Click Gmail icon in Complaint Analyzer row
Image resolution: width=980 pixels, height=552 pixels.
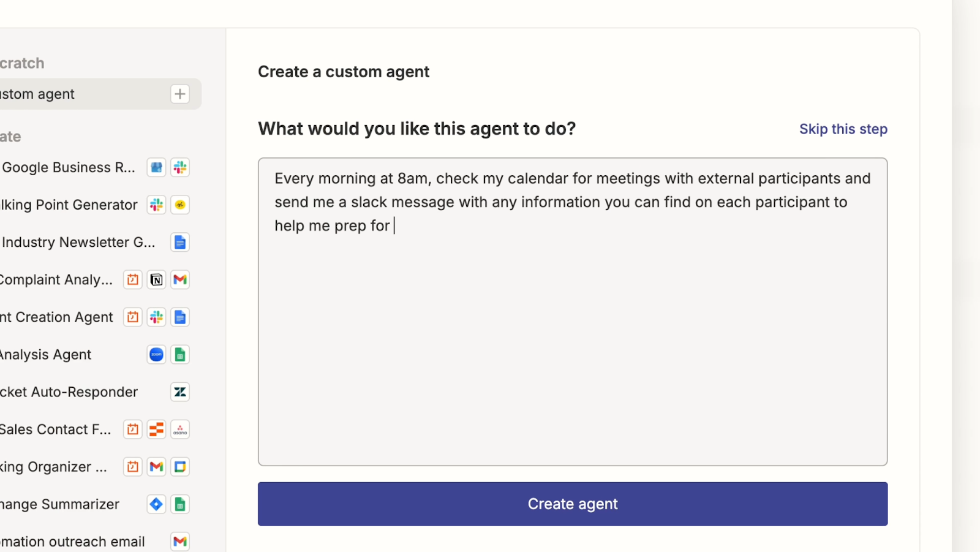coord(180,280)
